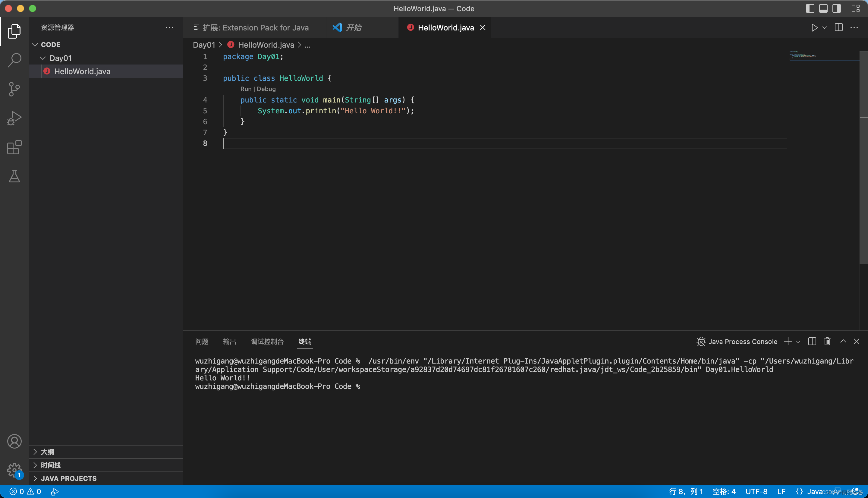Open the Accounts menu icon

14,441
